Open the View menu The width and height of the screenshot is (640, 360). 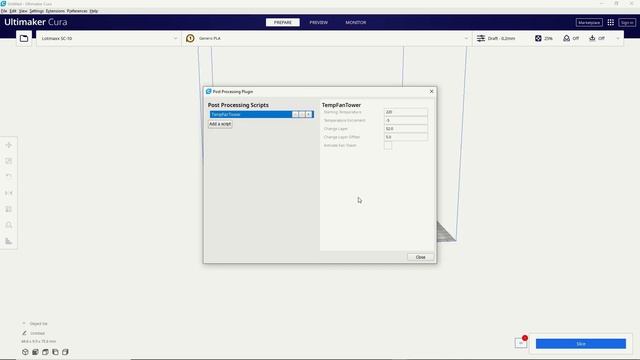click(23, 11)
